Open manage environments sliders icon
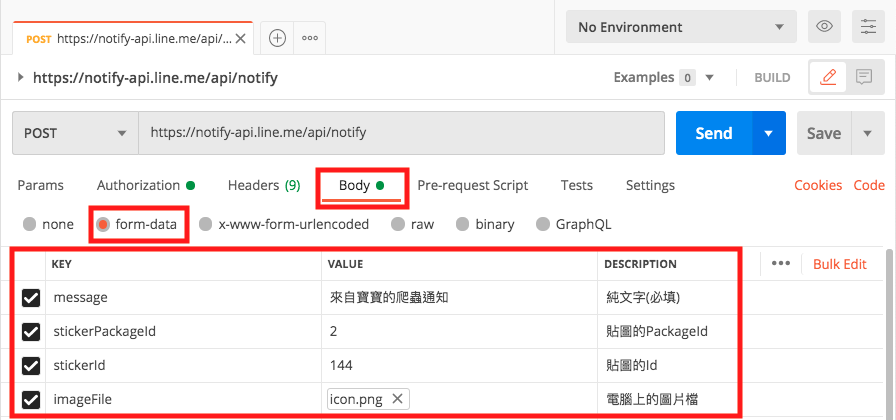 (868, 26)
